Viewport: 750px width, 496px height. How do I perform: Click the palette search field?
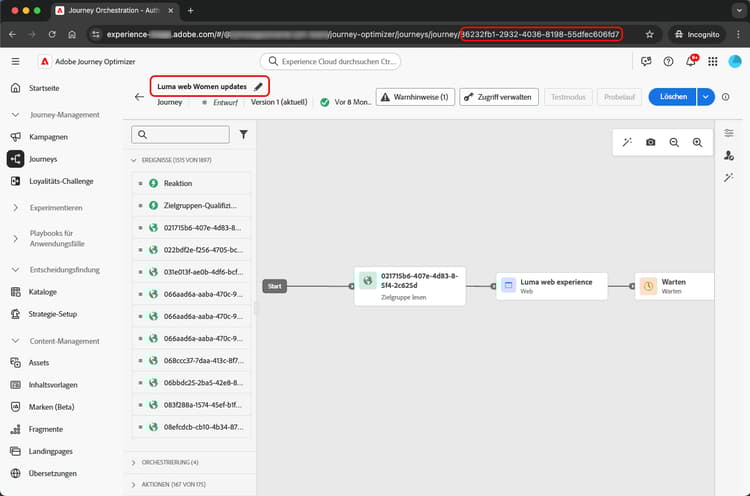pyautogui.click(x=180, y=134)
